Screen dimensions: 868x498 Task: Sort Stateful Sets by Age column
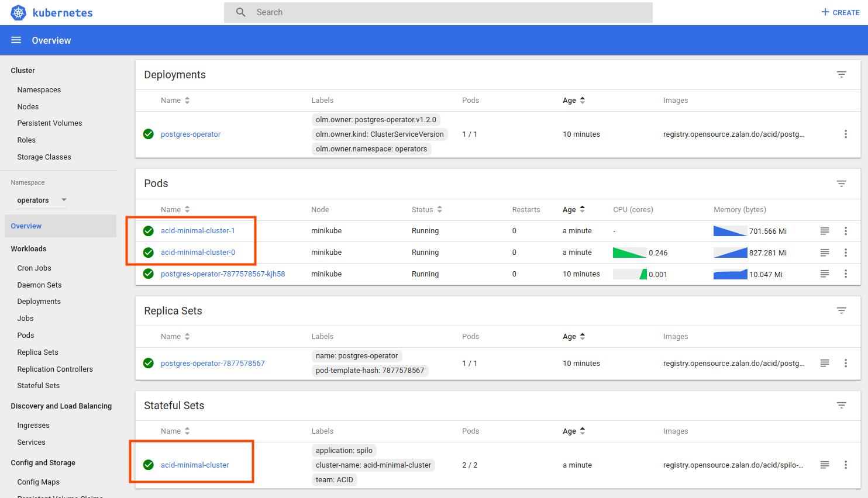coord(574,431)
